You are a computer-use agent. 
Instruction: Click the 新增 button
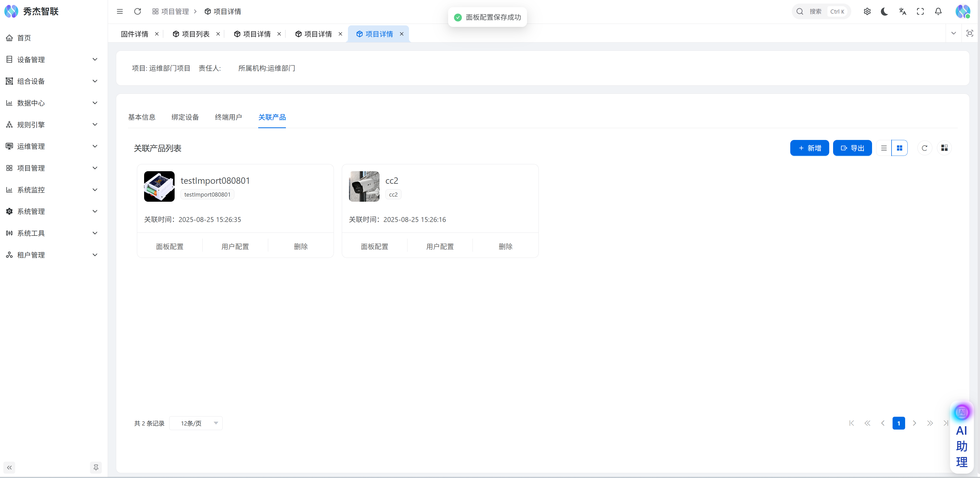click(809, 148)
